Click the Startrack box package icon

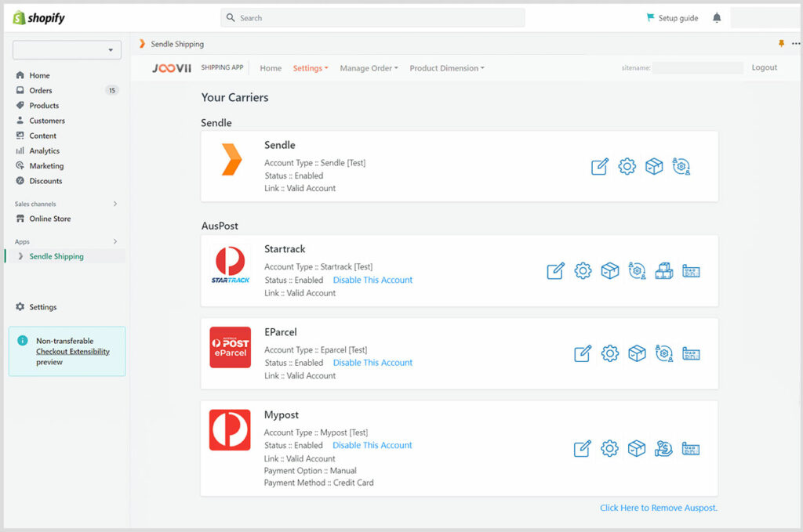click(610, 270)
